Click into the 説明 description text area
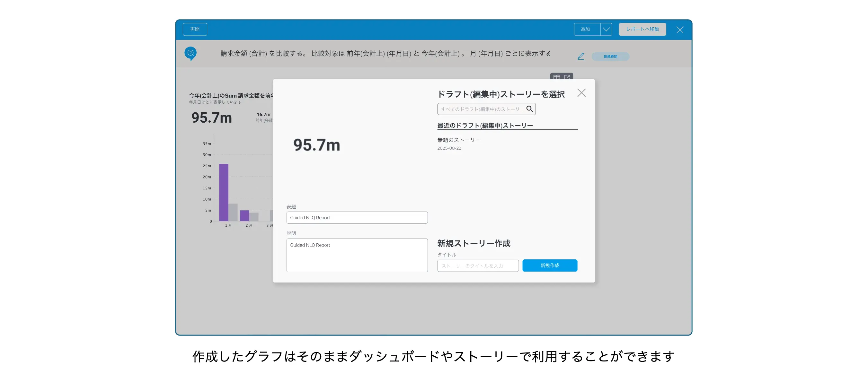The image size is (868, 391). 357,255
